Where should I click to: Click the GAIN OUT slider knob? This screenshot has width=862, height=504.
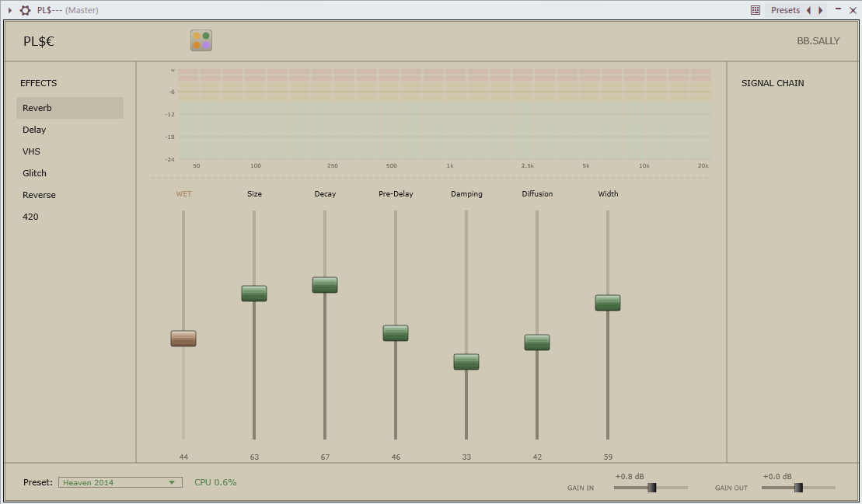coord(799,488)
